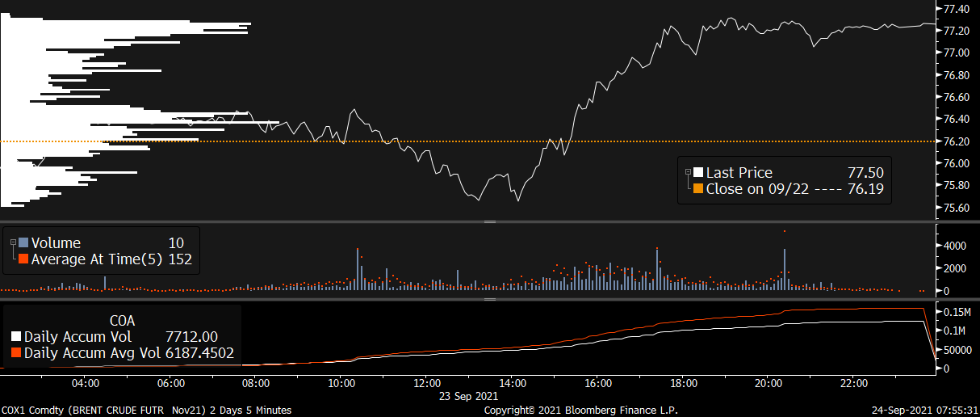Select the Daily Accum Avg Vol legend label
The width and height of the screenshot is (980, 417).
click(x=91, y=353)
